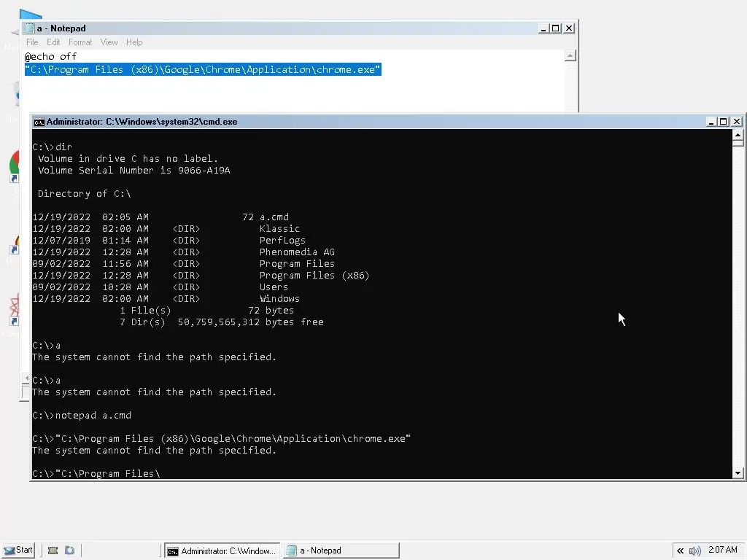
Task: Expand hidden tray icons chevron
Action: [x=680, y=551]
